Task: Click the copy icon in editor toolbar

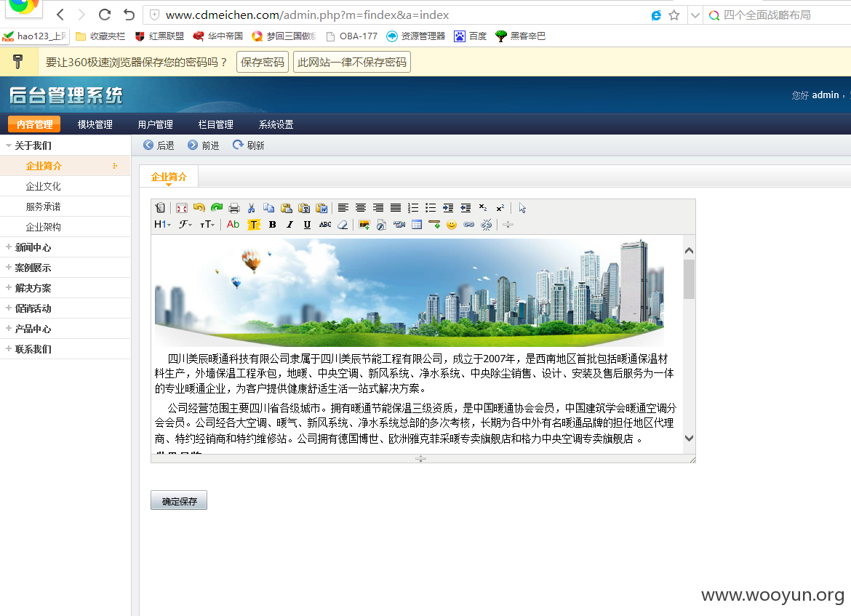Action: click(268, 208)
